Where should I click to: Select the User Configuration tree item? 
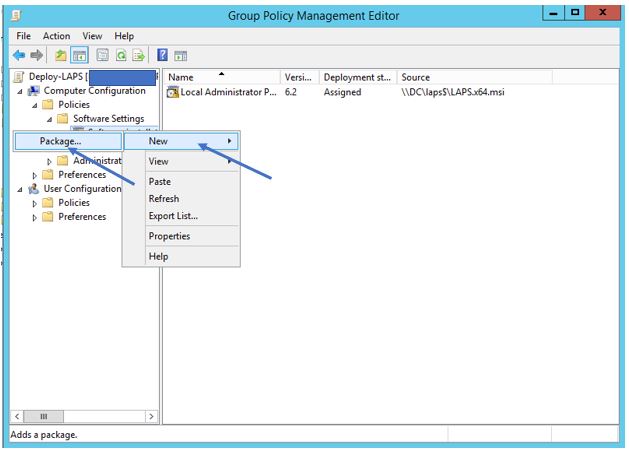pyautogui.click(x=82, y=189)
